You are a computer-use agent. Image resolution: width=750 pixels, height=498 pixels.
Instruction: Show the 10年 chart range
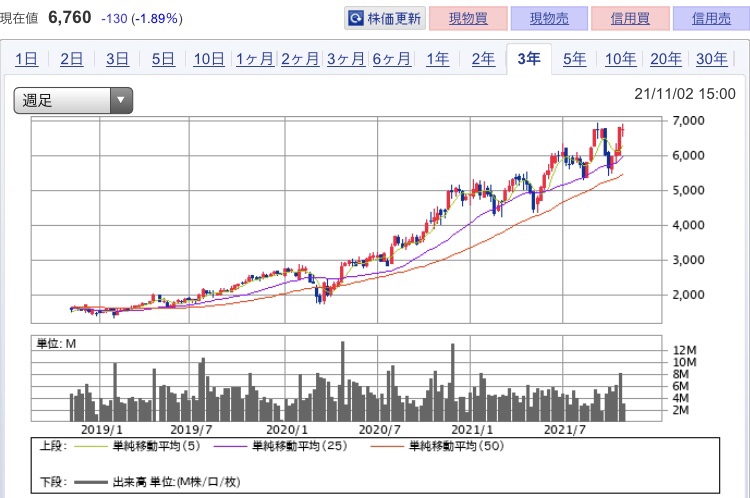tap(620, 59)
